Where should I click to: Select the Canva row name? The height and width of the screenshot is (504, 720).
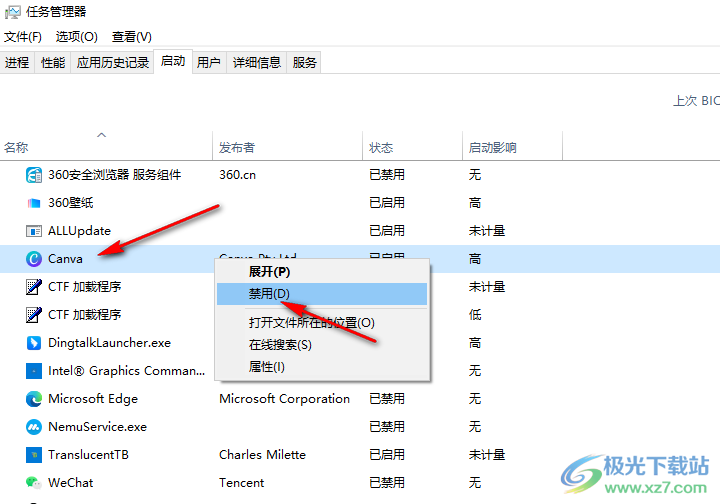(x=65, y=259)
